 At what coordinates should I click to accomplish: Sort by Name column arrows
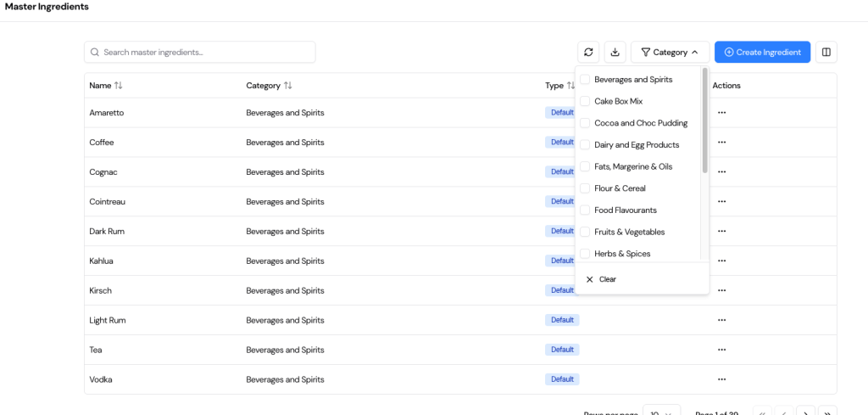point(119,86)
